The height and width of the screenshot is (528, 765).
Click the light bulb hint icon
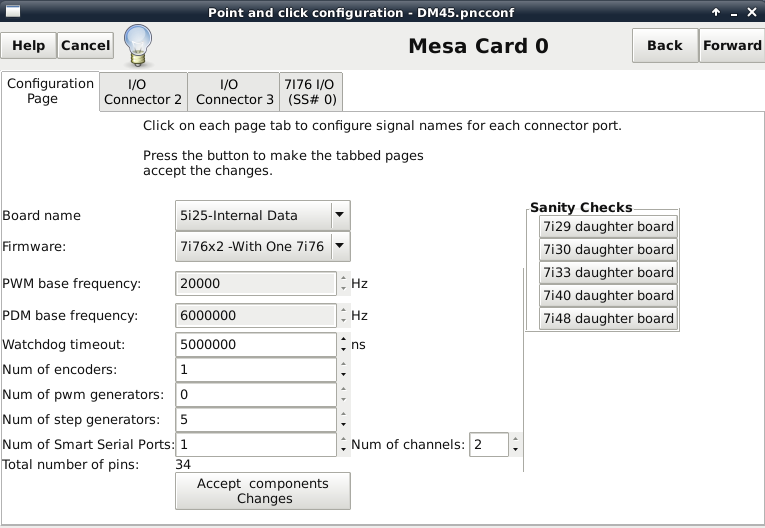[x=138, y=45]
